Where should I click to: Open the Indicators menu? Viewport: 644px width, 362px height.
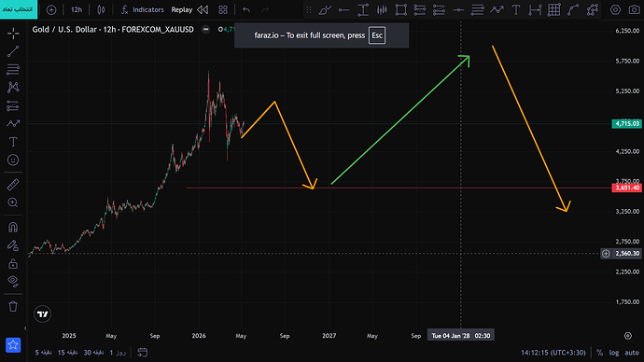click(x=142, y=9)
